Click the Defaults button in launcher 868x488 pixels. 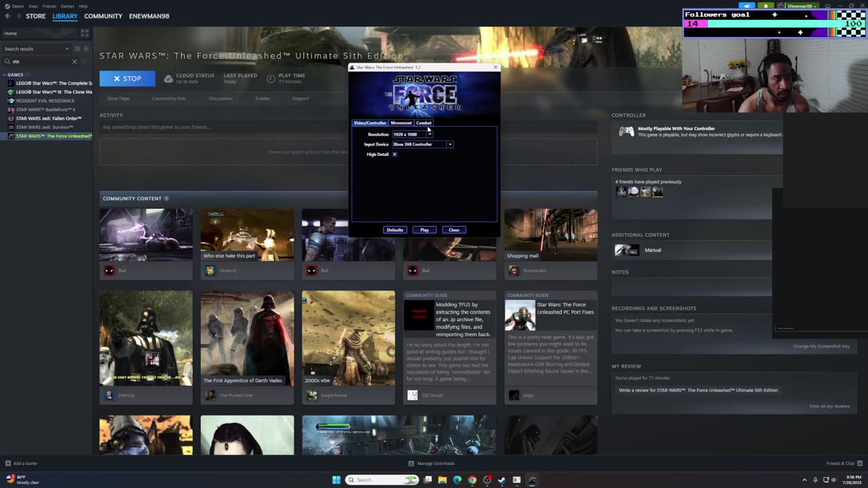395,230
